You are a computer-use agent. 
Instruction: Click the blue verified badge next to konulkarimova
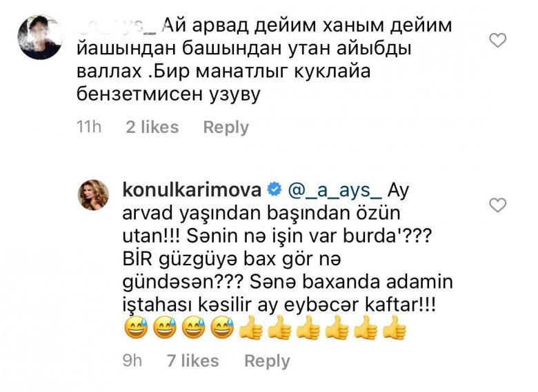(274, 189)
